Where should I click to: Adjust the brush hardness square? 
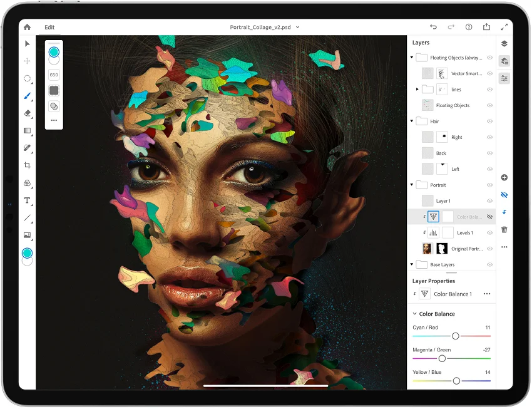click(54, 90)
